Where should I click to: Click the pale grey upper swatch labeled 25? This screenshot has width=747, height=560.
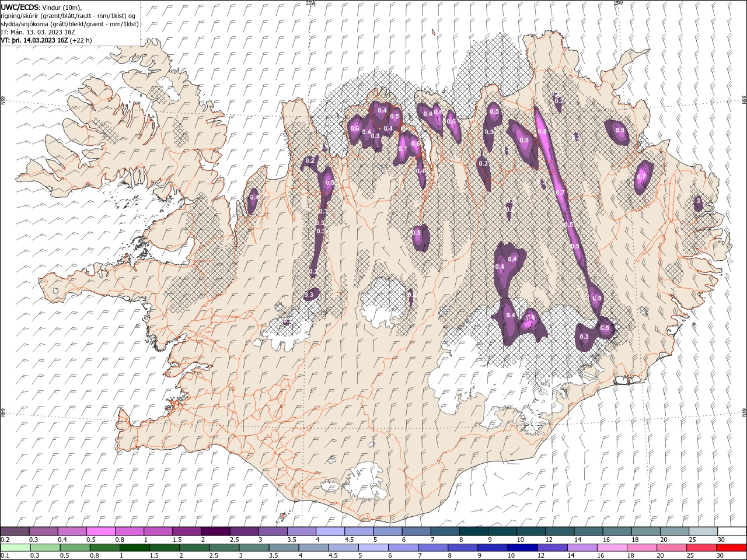pyautogui.click(x=702, y=531)
